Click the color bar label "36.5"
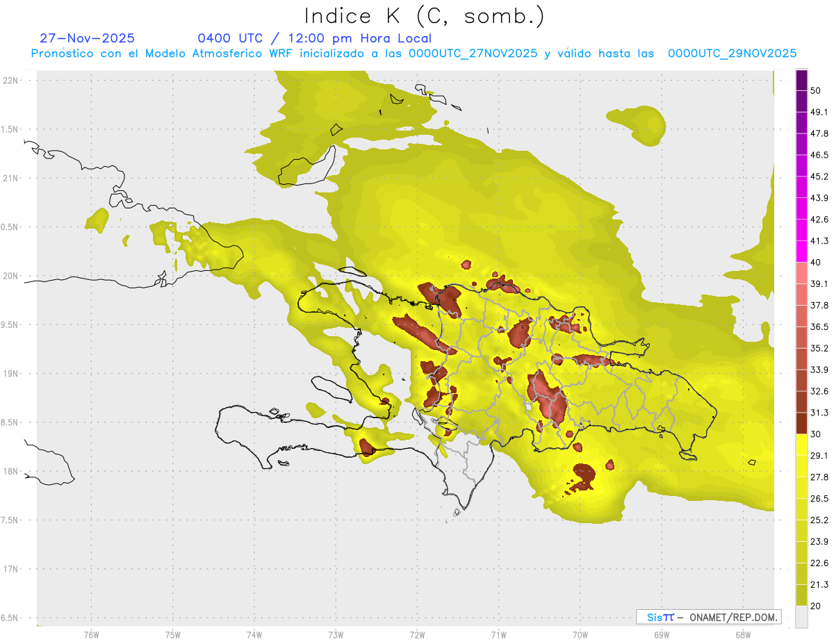The height and width of the screenshot is (644, 834). tap(819, 327)
